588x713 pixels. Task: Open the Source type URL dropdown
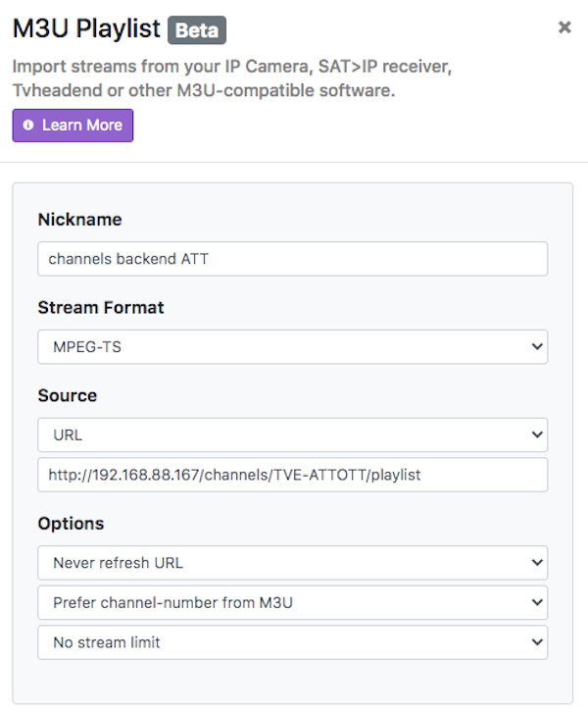[292, 434]
